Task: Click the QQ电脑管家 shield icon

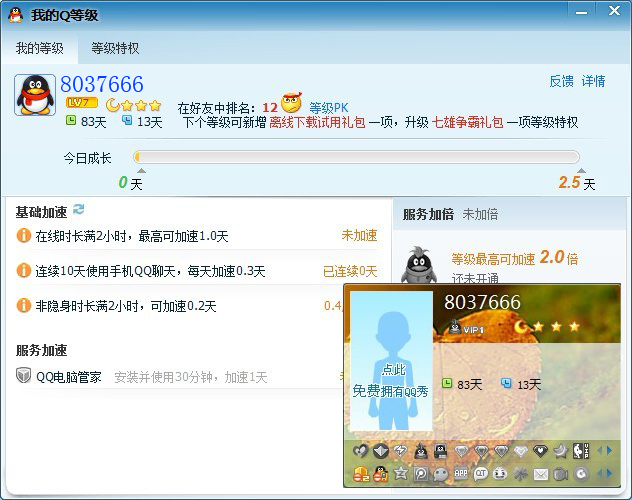Action: 23,376
